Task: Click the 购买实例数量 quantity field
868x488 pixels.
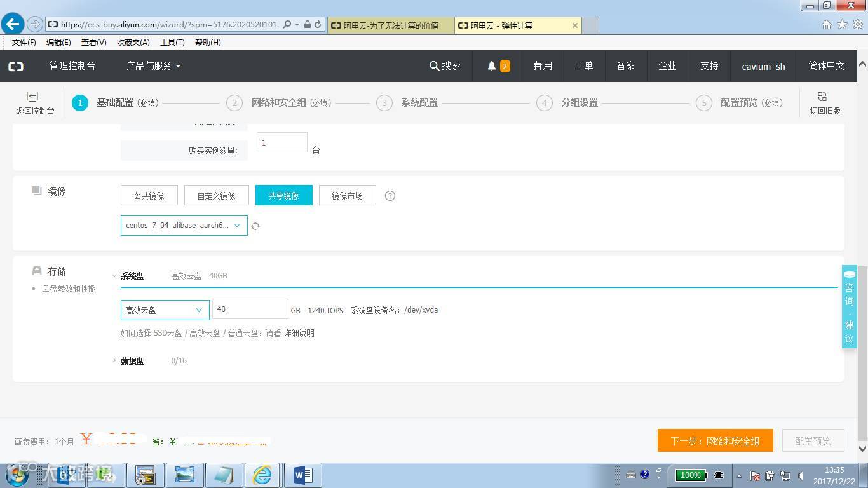Action: tap(282, 142)
